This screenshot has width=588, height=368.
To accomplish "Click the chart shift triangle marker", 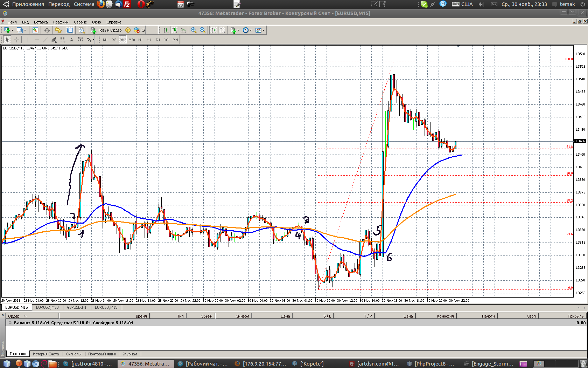I will [458, 46].
